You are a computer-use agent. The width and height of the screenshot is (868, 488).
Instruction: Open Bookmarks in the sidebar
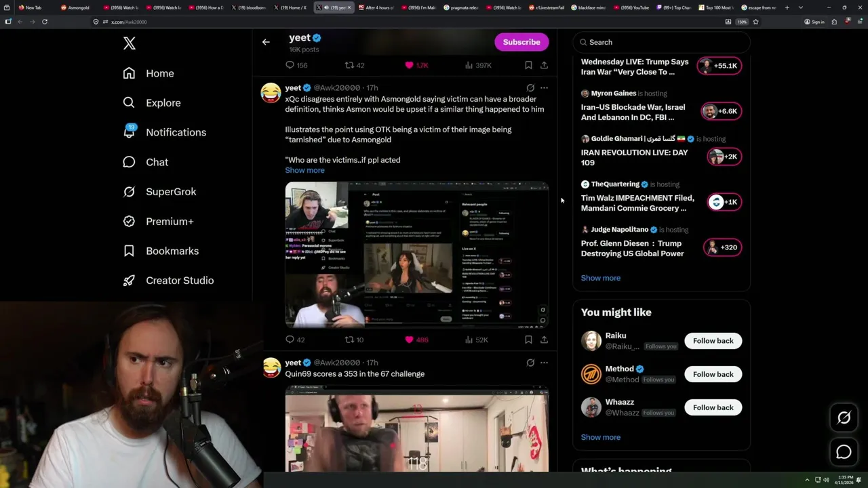click(161, 251)
